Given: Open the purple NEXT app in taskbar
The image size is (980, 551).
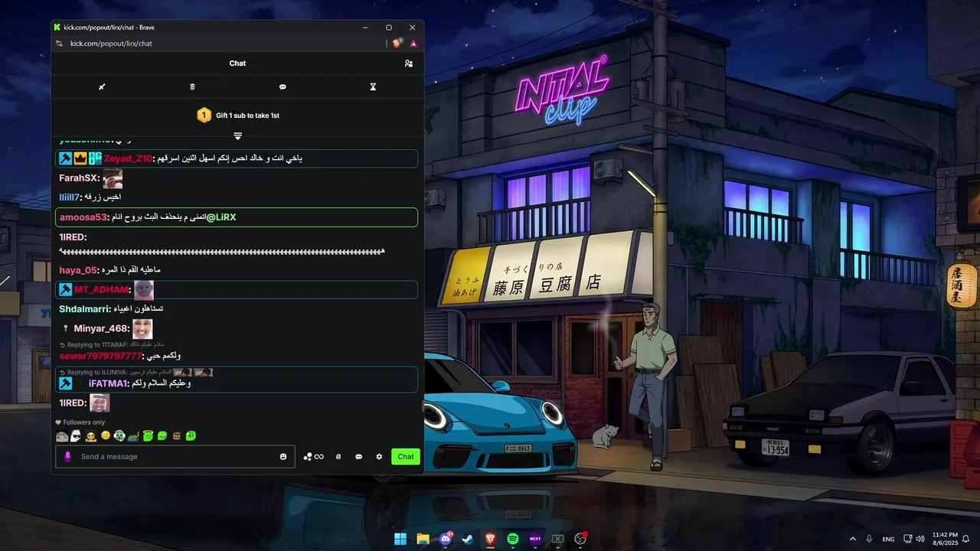Looking at the screenshot, I should [x=535, y=539].
